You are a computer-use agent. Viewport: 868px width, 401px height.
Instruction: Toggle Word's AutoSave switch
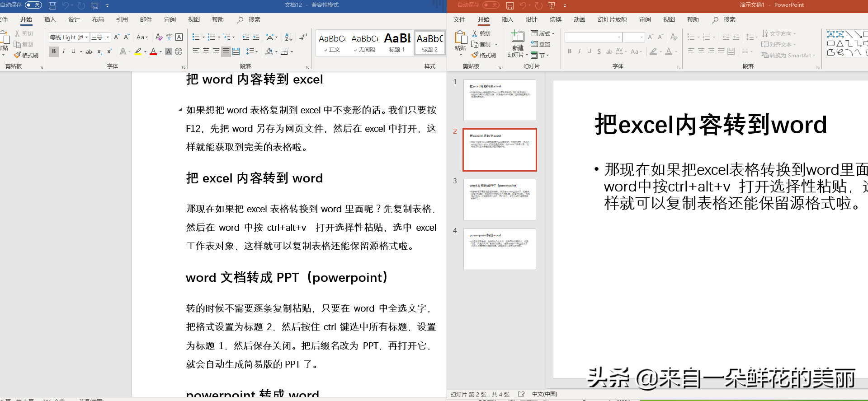[33, 5]
